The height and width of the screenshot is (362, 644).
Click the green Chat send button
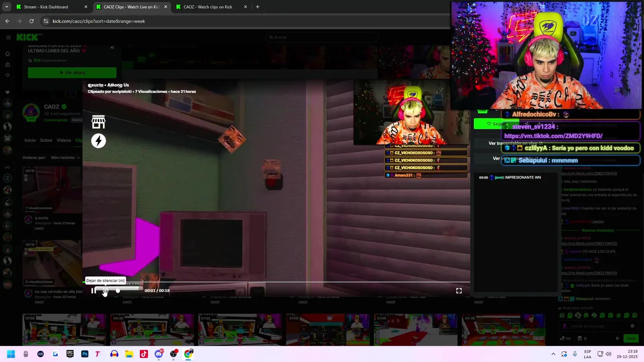coord(630,338)
